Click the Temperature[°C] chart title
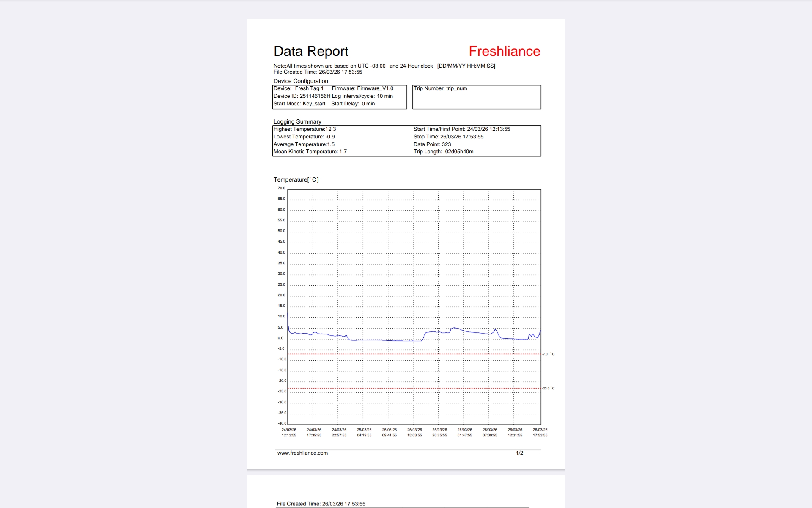Screen dimensions: 812x508 click(x=296, y=179)
